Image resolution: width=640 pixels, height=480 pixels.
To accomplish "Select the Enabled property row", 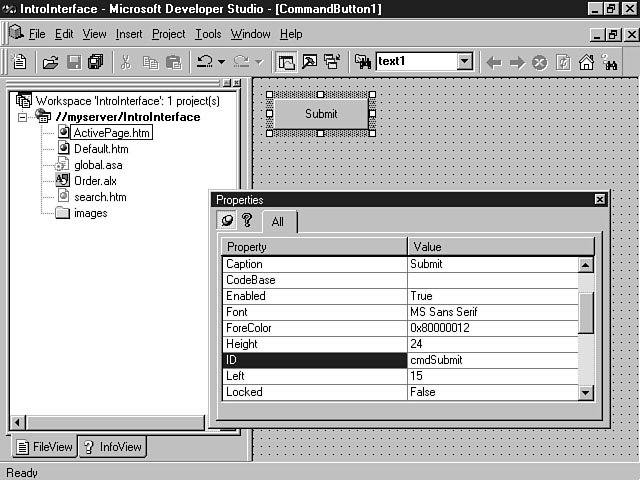I will 314,296.
